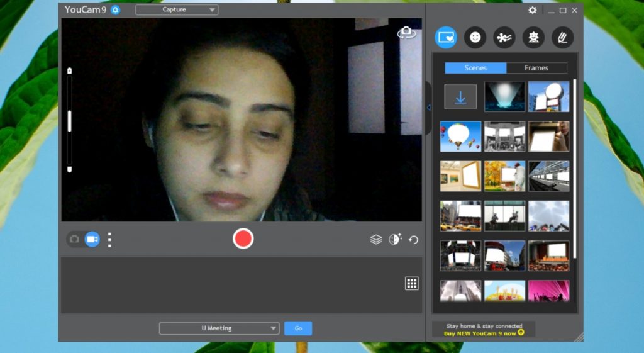Open the Emoji effects smiley icon
The height and width of the screenshot is (353, 644).
(x=475, y=37)
